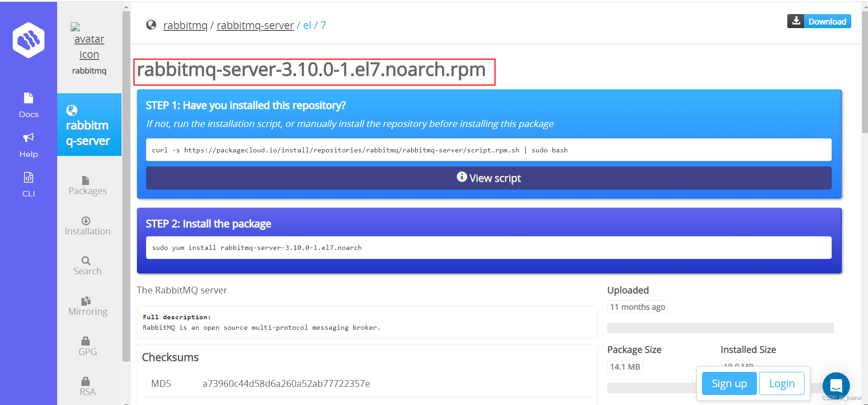The image size is (868, 405).
Task: Open the Search sidebar item
Action: [x=88, y=266]
